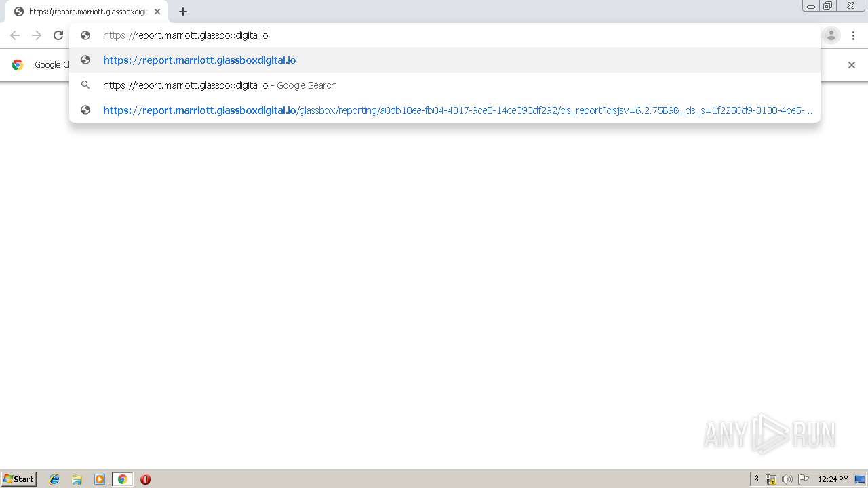
Task: Click the magnifier icon of search suggestion
Action: [85, 85]
